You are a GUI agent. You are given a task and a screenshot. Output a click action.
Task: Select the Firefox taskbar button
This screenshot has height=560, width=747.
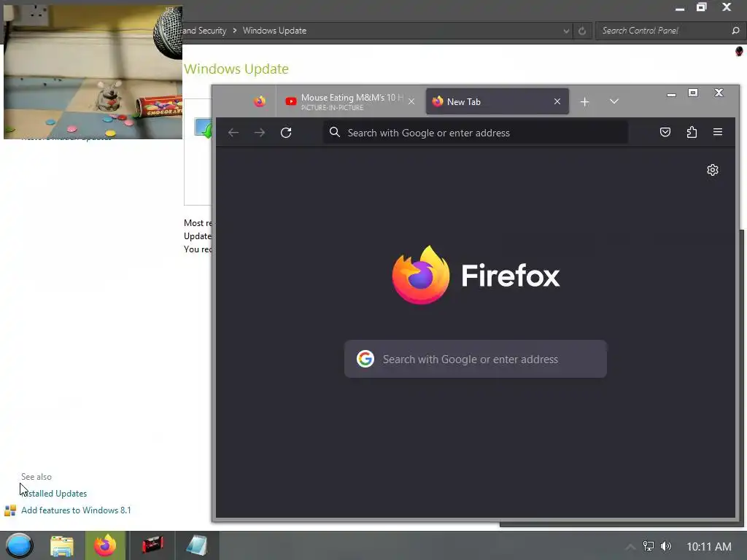(105, 545)
